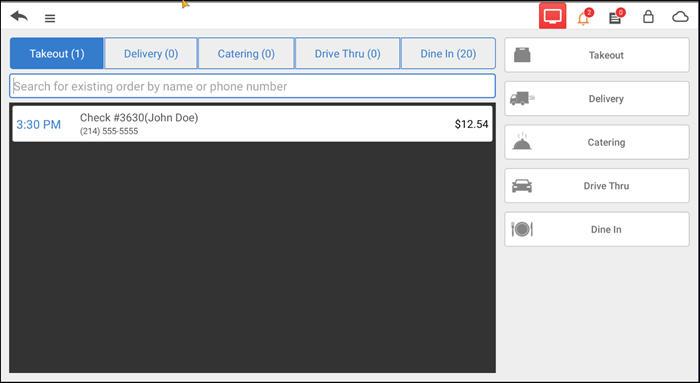700x383 pixels.
Task: Click the red monitor display icon
Action: pyautogui.click(x=552, y=16)
